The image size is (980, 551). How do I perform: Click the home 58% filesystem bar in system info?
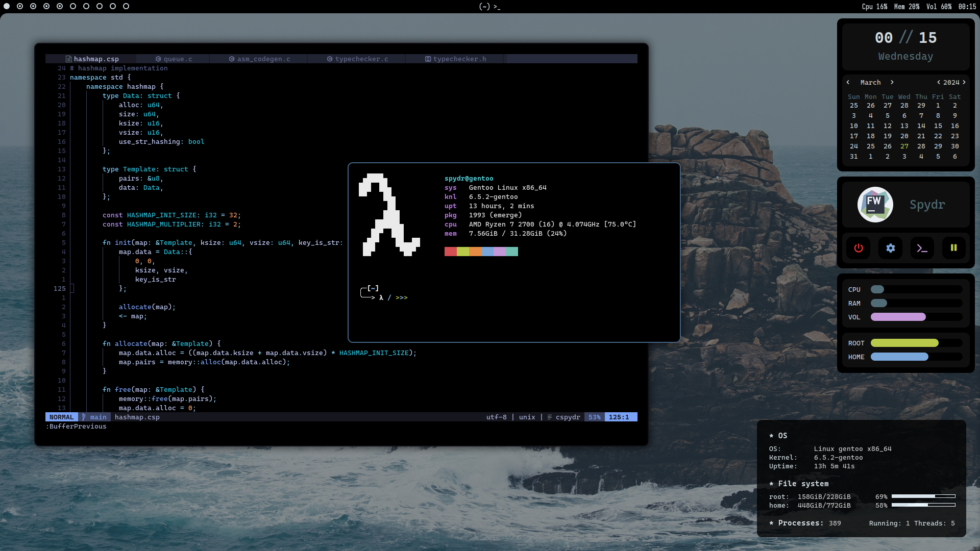click(x=923, y=505)
